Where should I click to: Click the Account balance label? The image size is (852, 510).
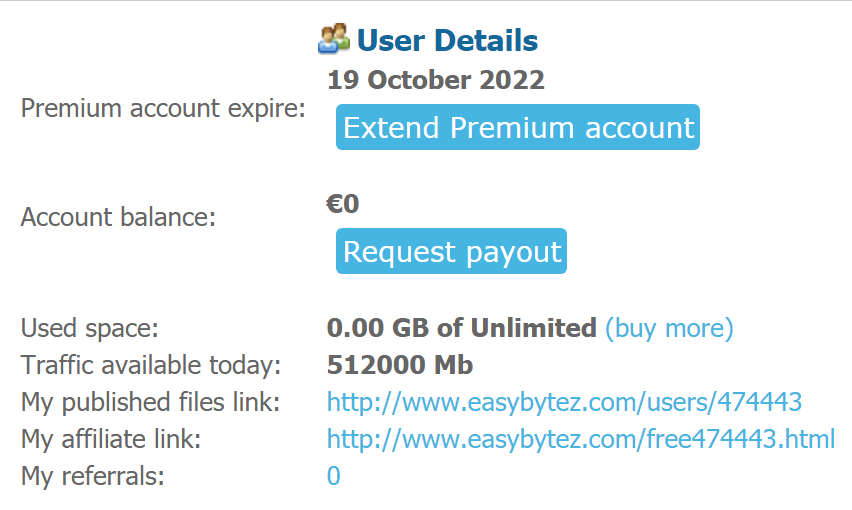118,216
